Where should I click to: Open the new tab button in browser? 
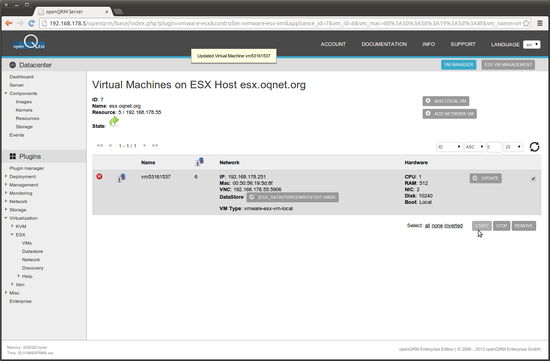pos(118,12)
